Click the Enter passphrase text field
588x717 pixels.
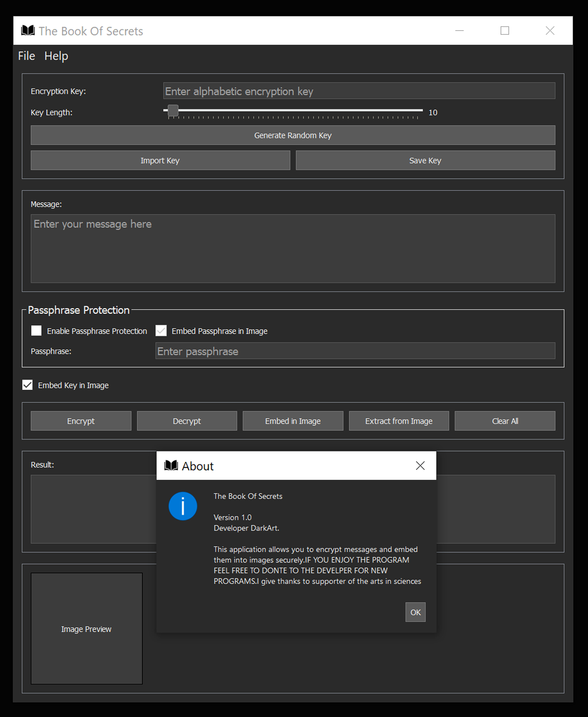[355, 351]
